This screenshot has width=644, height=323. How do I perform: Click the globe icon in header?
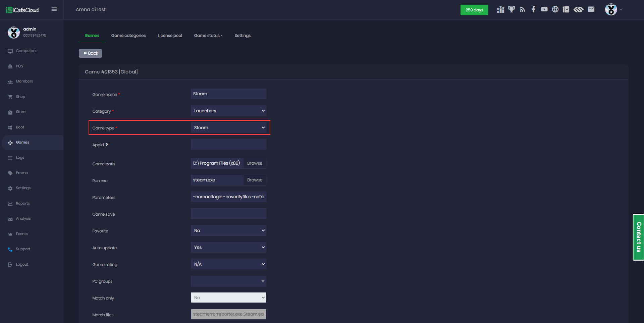click(x=555, y=9)
